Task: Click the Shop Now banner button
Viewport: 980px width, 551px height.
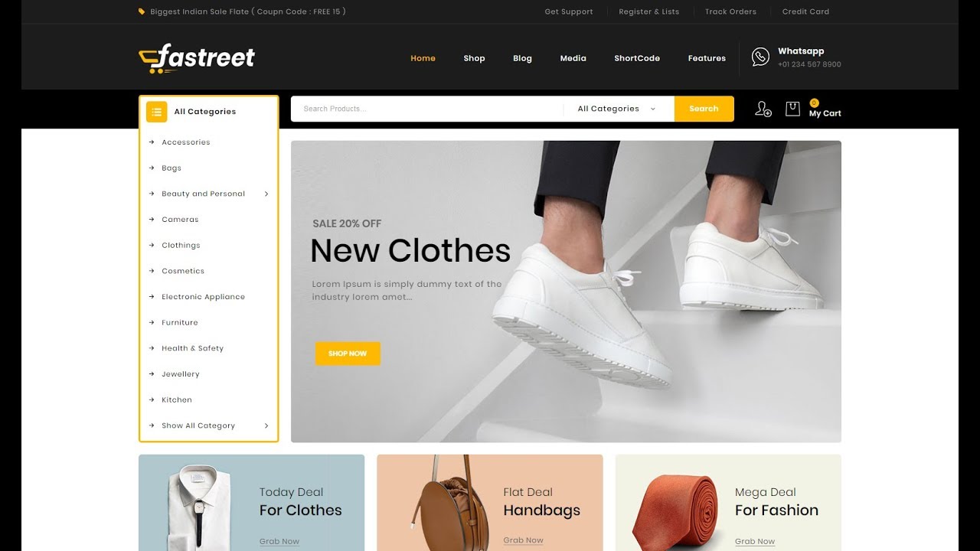Action: [348, 354]
